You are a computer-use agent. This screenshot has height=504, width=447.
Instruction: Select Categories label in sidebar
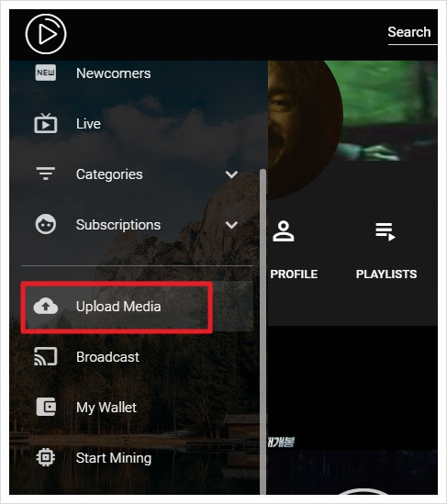(109, 174)
